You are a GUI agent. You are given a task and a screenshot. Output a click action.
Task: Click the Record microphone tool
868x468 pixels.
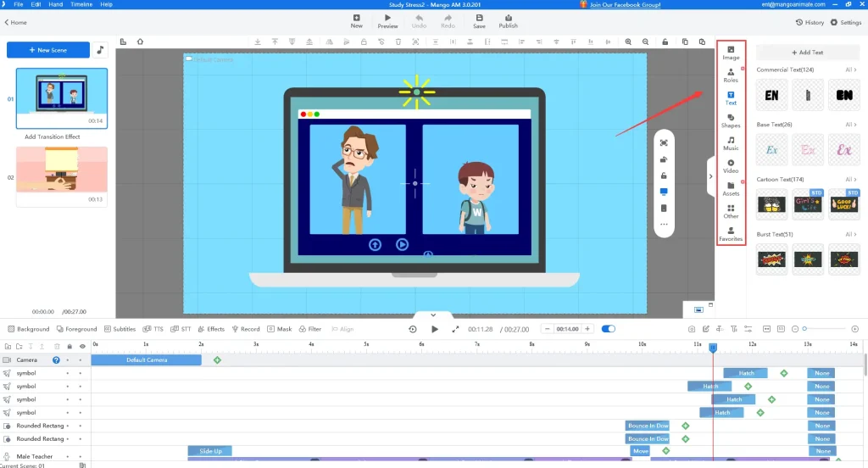[245, 329]
